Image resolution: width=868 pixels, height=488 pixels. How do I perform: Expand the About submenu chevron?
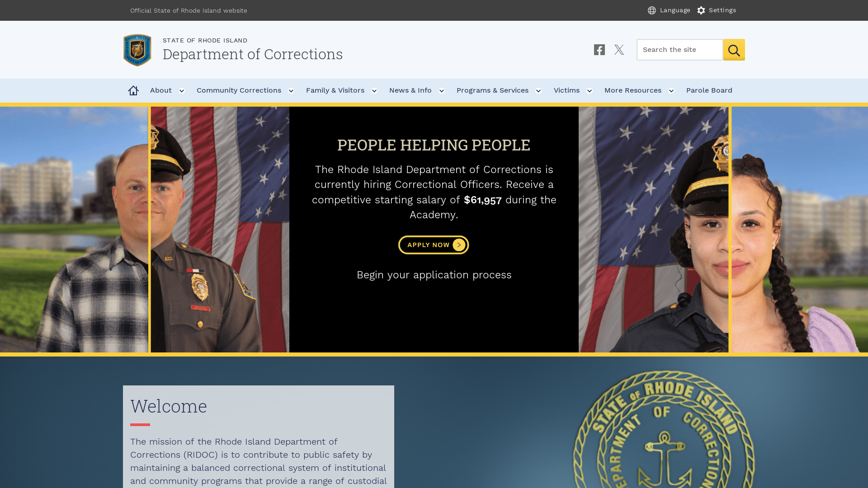coord(182,91)
